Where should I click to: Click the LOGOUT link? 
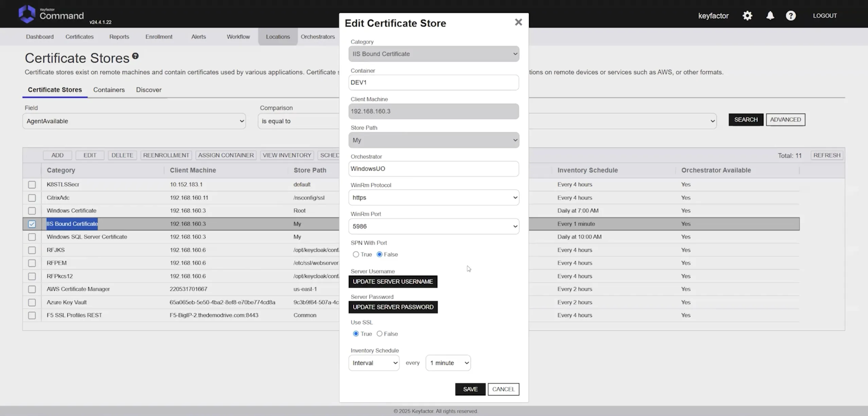(x=825, y=16)
